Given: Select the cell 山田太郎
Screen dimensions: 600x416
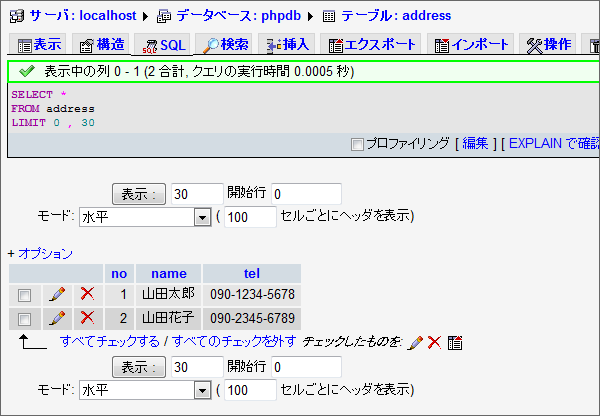Looking at the screenshot, I should coord(168,294).
